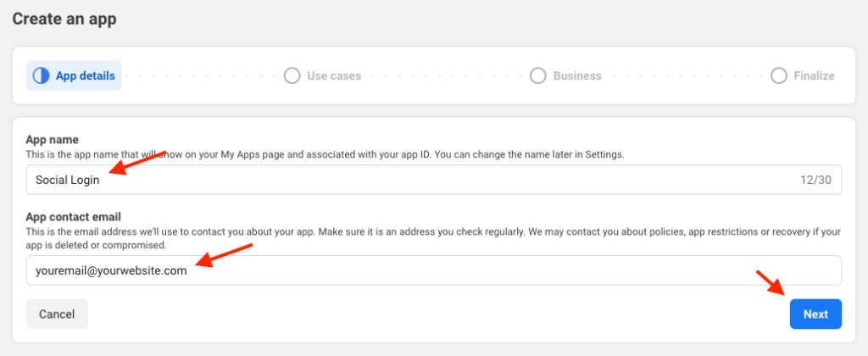Click the blue Next button
The height and width of the screenshot is (356, 868).
(x=815, y=314)
